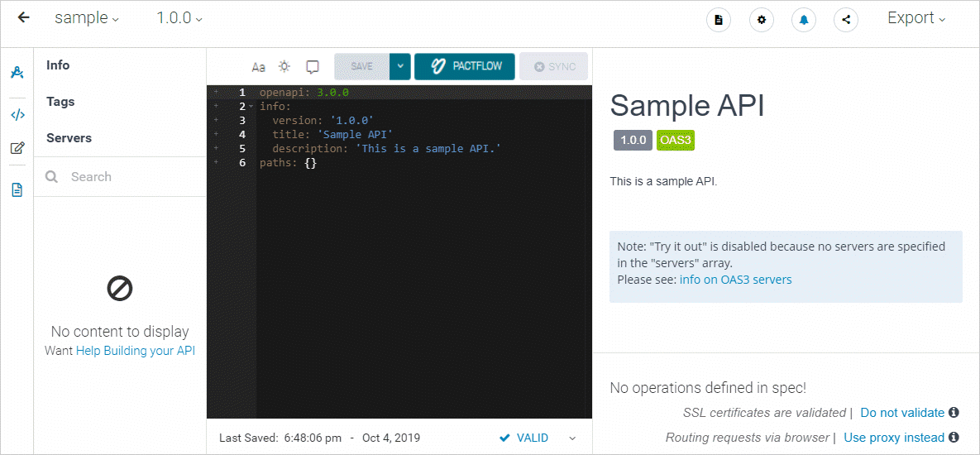Select the Tags navigation item
The image size is (980, 455).
tap(60, 102)
